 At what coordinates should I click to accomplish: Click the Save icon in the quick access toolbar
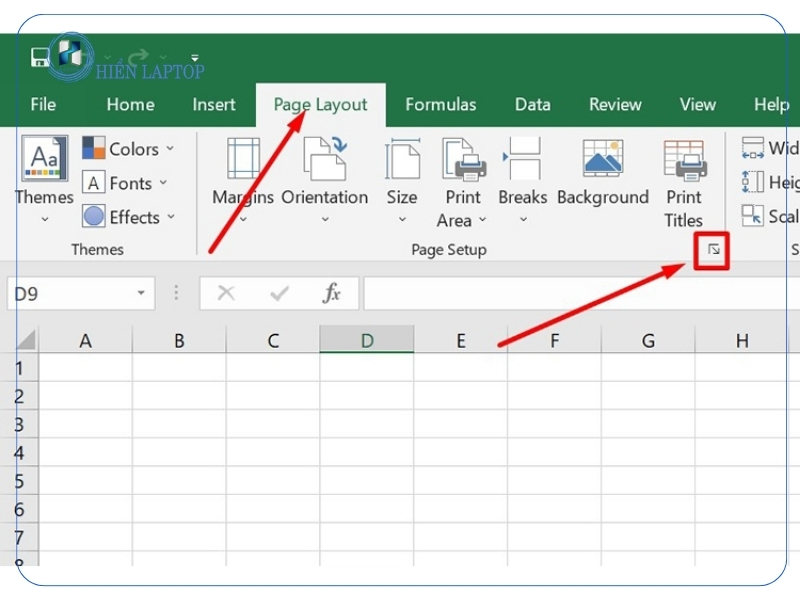39,57
